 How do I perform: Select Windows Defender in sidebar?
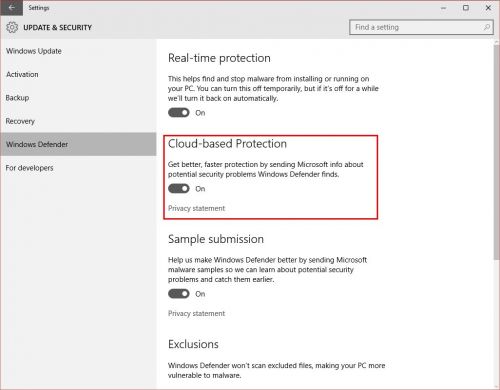[78, 144]
